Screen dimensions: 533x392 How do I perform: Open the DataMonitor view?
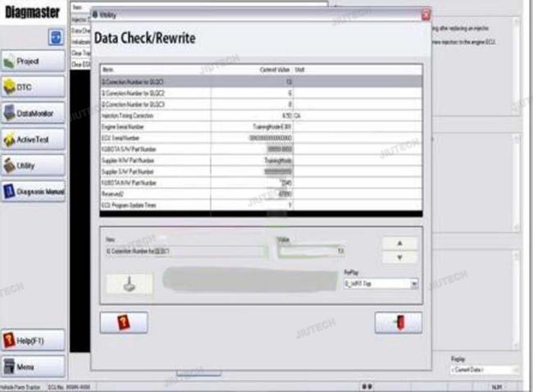(33, 114)
